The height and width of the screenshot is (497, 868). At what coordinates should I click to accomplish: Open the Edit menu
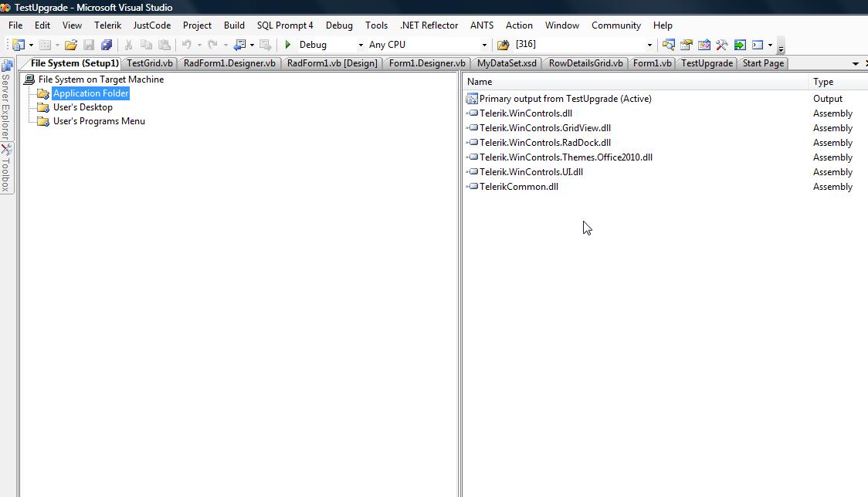[42, 25]
